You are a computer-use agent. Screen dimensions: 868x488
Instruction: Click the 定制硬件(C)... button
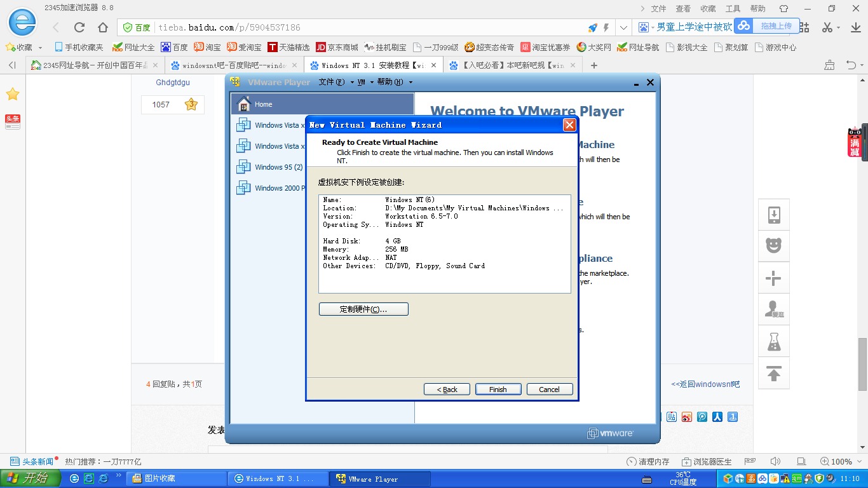[363, 309]
